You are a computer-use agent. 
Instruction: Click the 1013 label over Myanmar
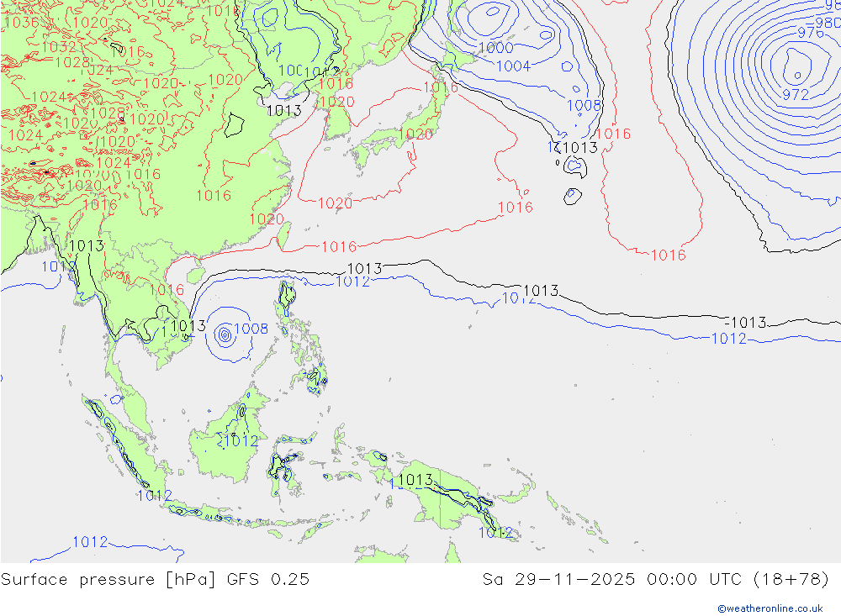tap(87, 246)
